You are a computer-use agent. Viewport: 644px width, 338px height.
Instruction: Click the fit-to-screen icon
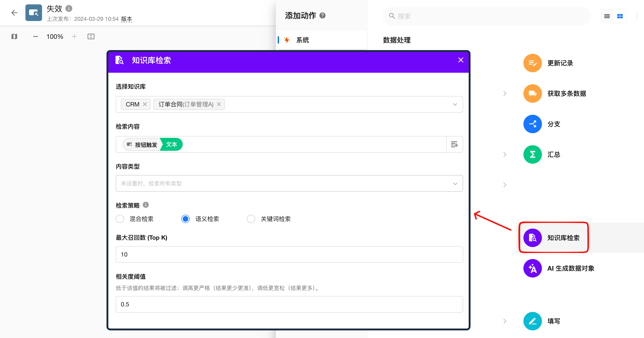tap(91, 36)
